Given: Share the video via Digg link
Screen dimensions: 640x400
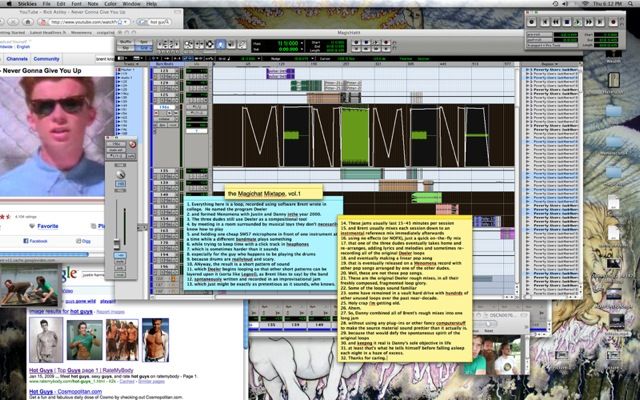Looking at the screenshot, I should coord(83,241).
